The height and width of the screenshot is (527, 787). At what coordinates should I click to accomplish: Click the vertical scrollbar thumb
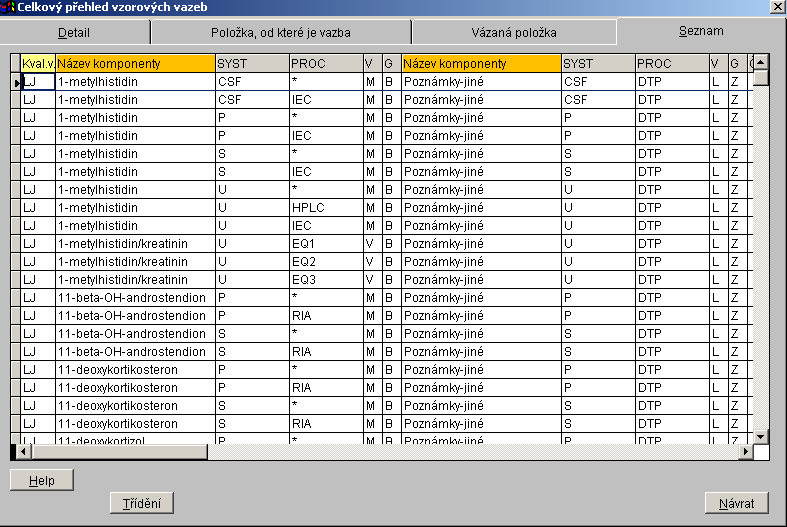point(761,78)
